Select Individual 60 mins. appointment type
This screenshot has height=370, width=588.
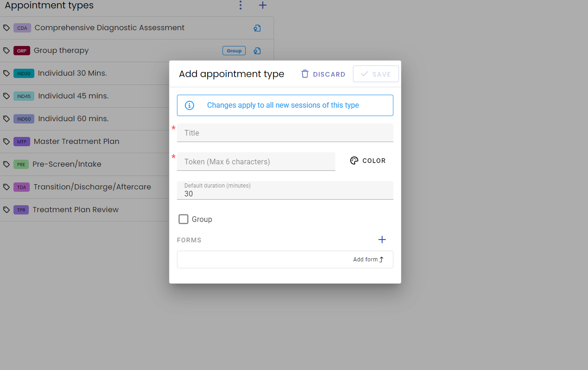coord(84,119)
